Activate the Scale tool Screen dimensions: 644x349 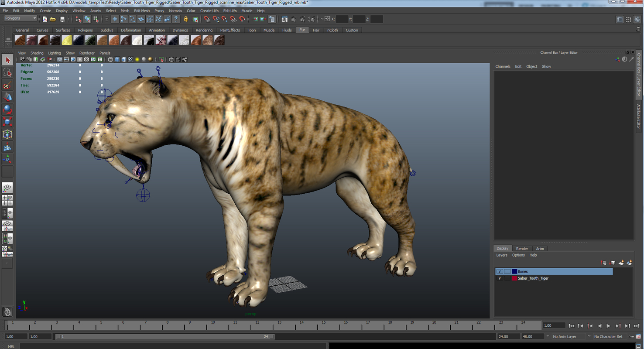(x=7, y=122)
